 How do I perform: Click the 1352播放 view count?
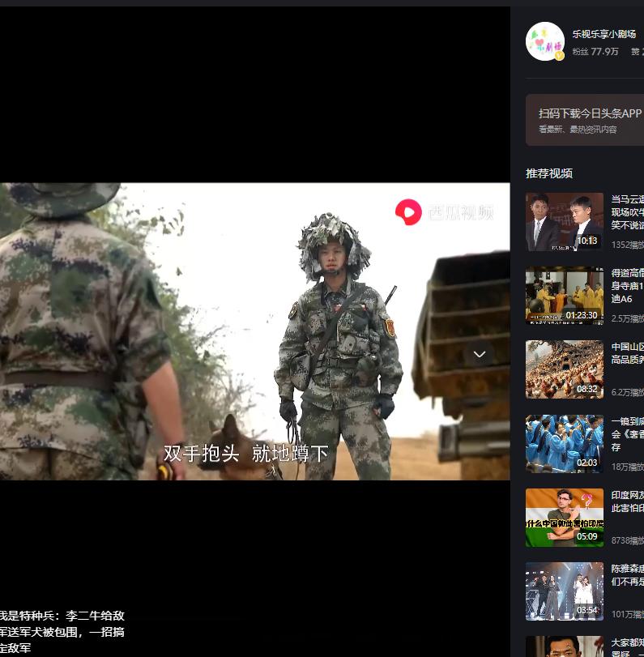627,245
